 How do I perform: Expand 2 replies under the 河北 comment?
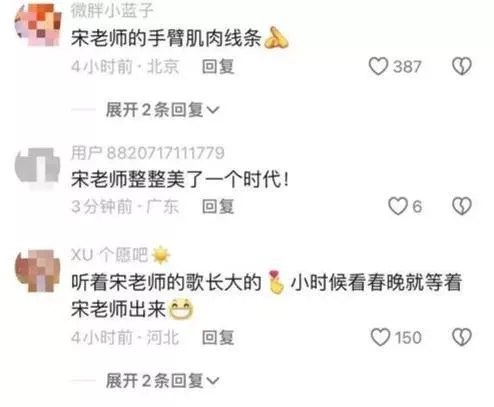tap(163, 380)
